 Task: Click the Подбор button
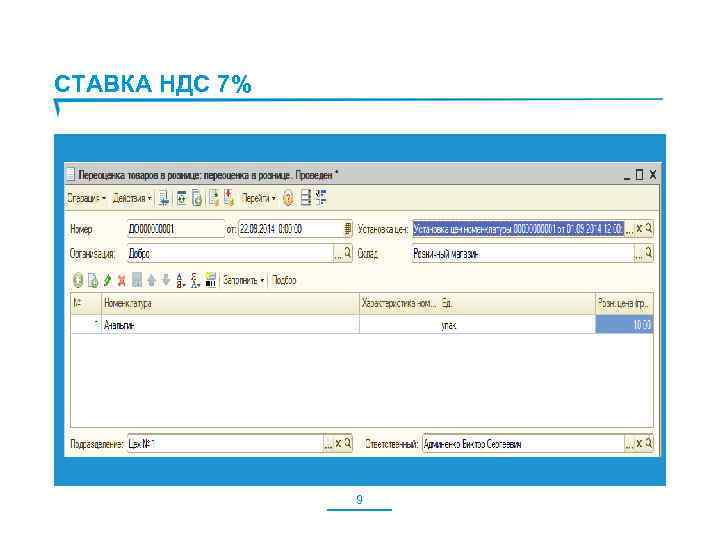click(284, 280)
